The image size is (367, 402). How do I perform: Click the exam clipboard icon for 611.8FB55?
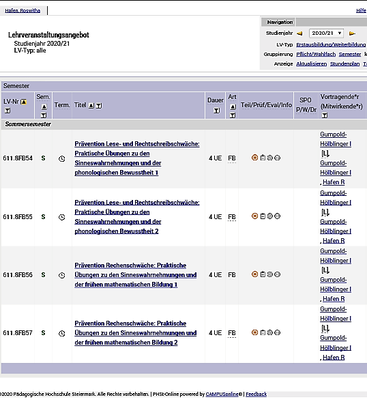click(x=263, y=216)
